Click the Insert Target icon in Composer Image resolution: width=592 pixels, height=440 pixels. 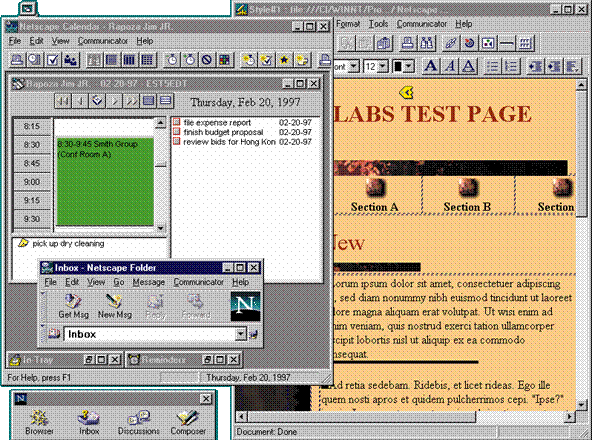469,43
